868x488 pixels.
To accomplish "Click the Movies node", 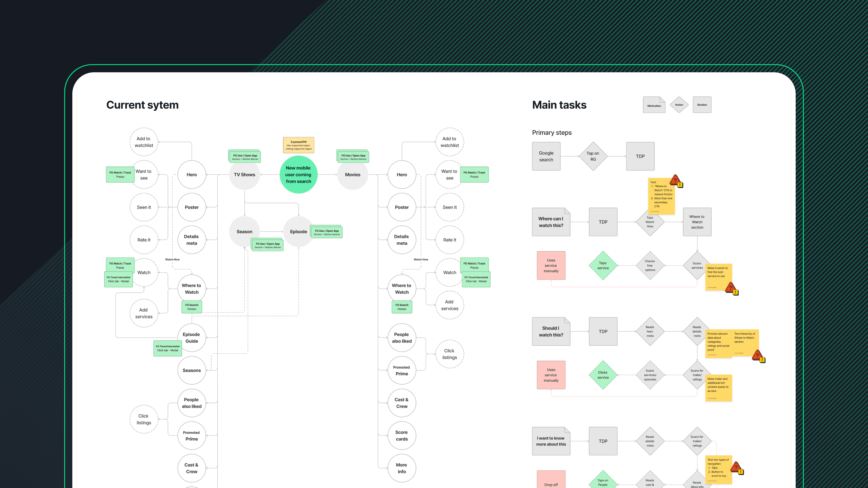I will (352, 175).
